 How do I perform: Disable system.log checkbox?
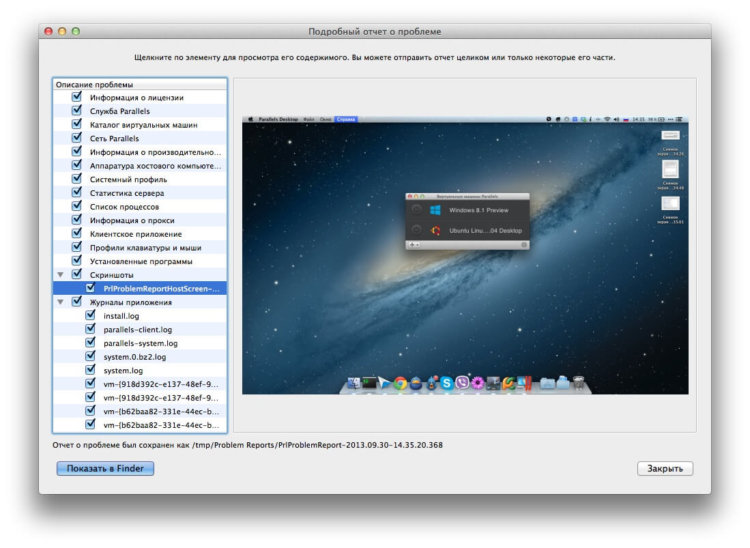point(90,370)
